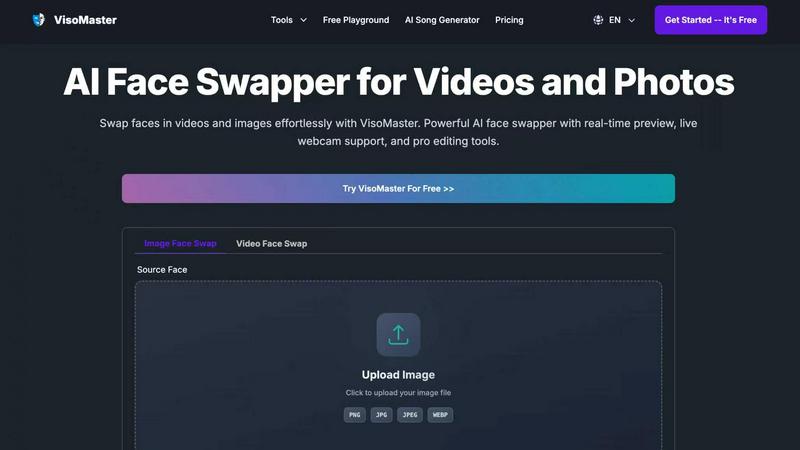
Task: Click the Upload Image heading
Action: (x=398, y=374)
